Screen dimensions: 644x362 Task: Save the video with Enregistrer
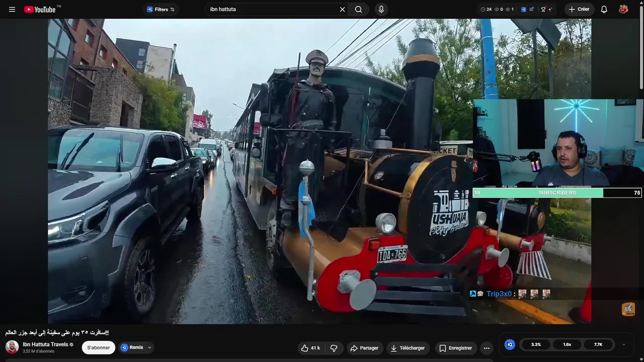click(x=455, y=348)
